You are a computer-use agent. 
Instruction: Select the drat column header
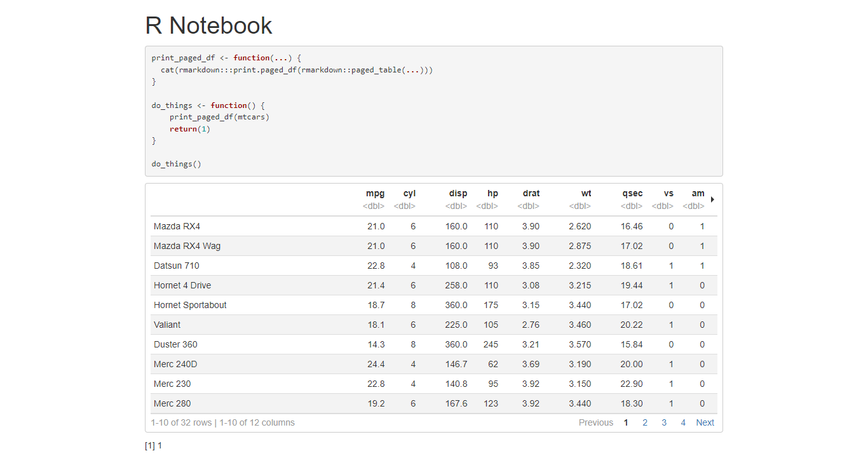click(x=531, y=193)
